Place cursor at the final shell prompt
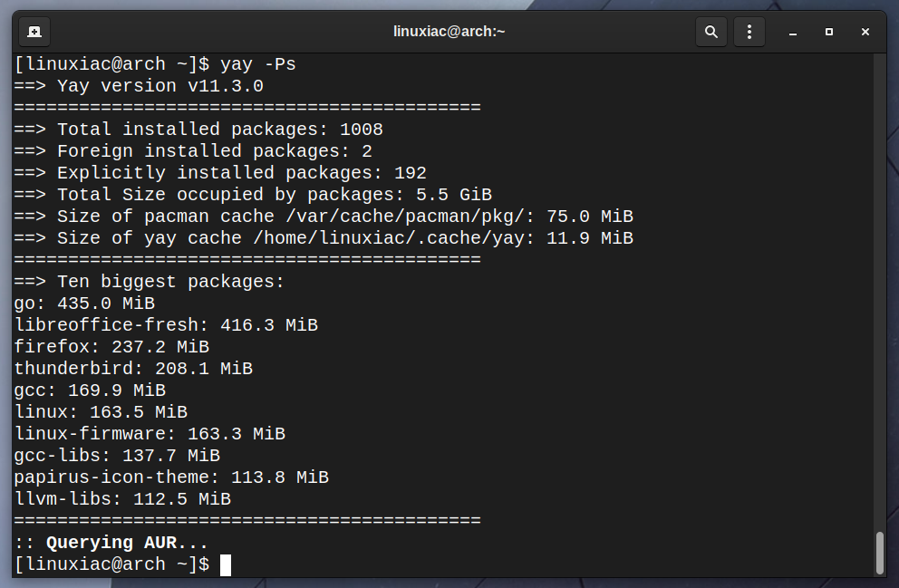899x588 pixels. click(226, 565)
